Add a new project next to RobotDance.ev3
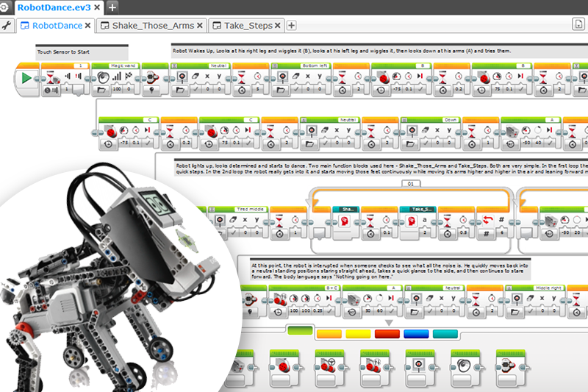Screen dimensions: 588x392 pos(112,7)
